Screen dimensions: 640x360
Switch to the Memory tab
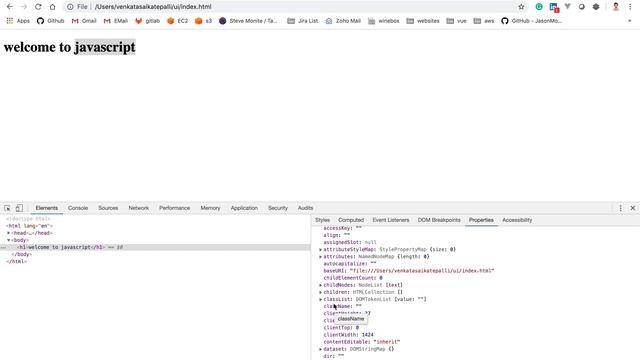coord(210,208)
